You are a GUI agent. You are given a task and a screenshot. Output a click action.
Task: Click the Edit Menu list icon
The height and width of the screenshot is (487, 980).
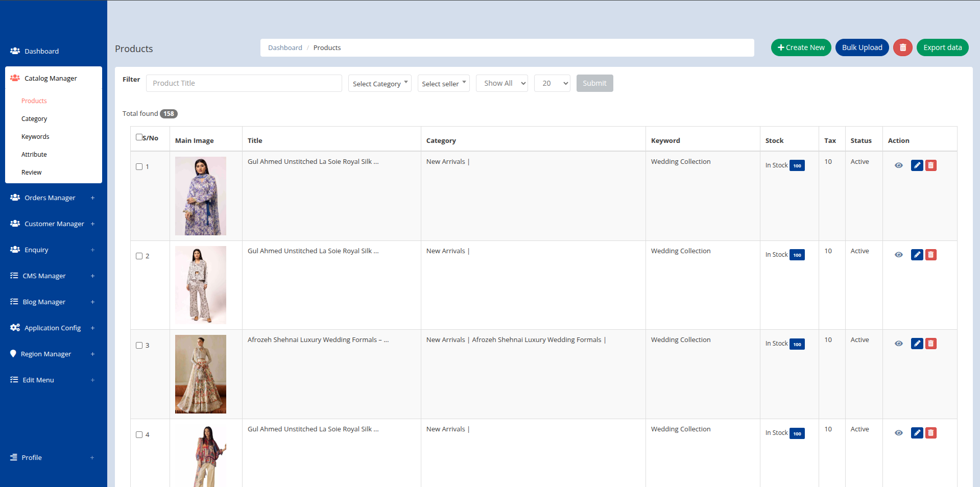(14, 380)
